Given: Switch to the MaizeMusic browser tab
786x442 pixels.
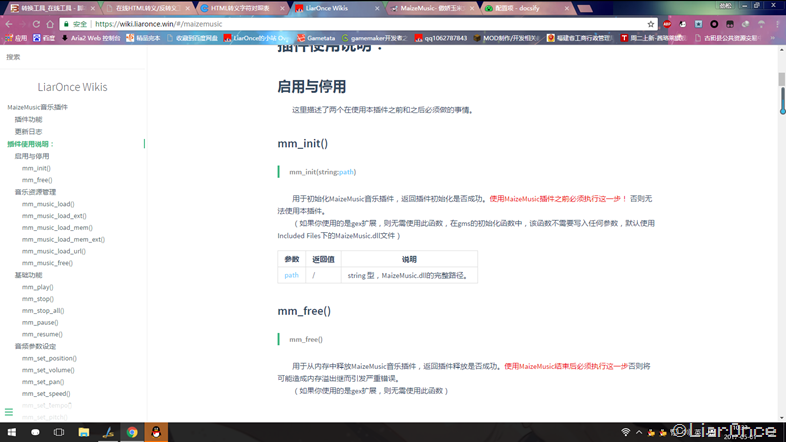Looking at the screenshot, I should [432, 9].
